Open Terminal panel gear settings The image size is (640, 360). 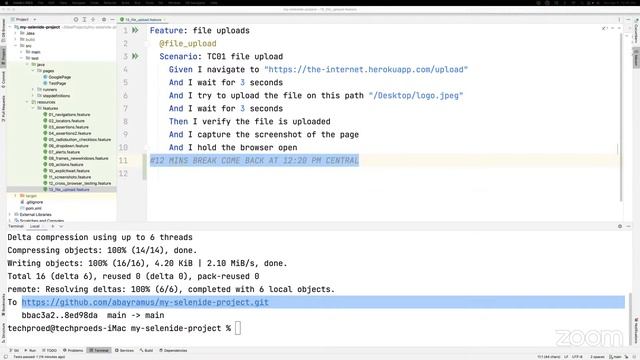click(620, 226)
